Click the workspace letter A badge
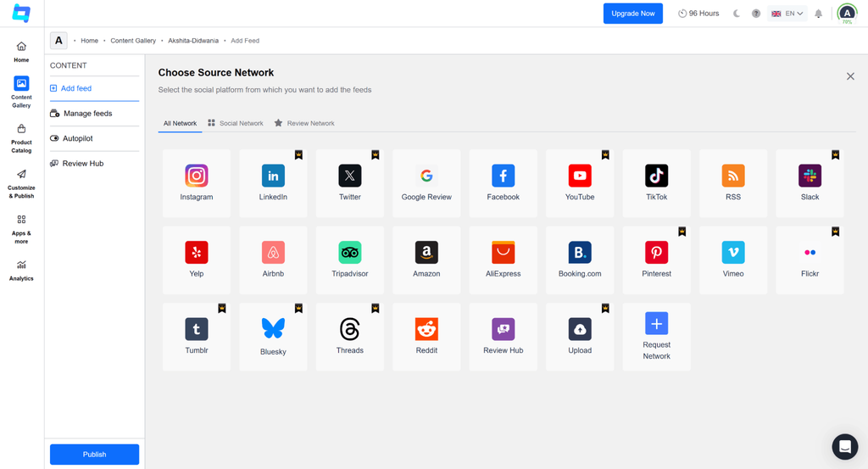 [x=58, y=41]
